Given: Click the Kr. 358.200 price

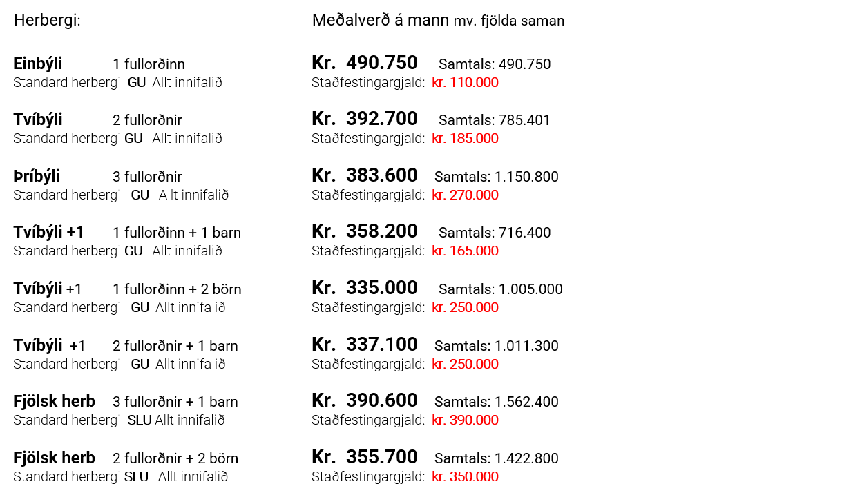Looking at the screenshot, I should pos(365,231).
